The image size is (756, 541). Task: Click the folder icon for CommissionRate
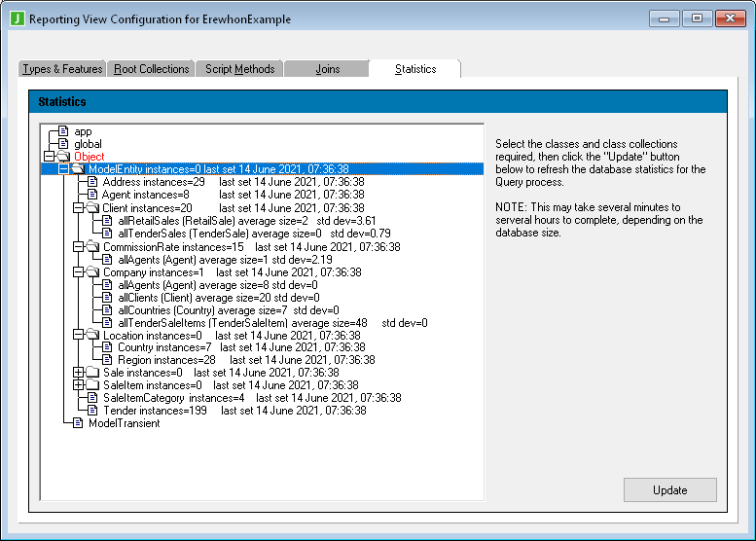pos(91,247)
